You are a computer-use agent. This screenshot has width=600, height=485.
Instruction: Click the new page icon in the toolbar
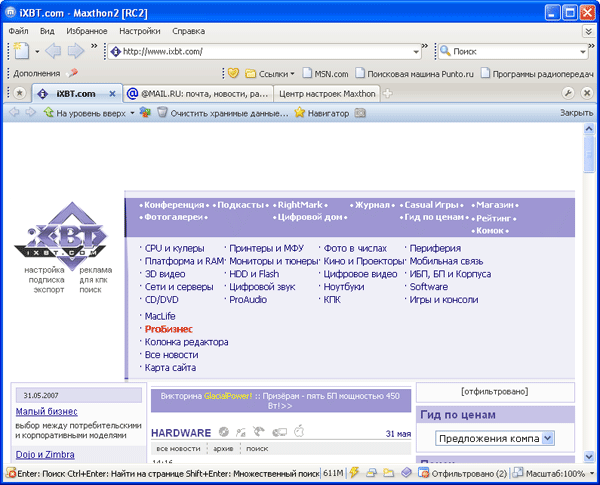(21, 51)
